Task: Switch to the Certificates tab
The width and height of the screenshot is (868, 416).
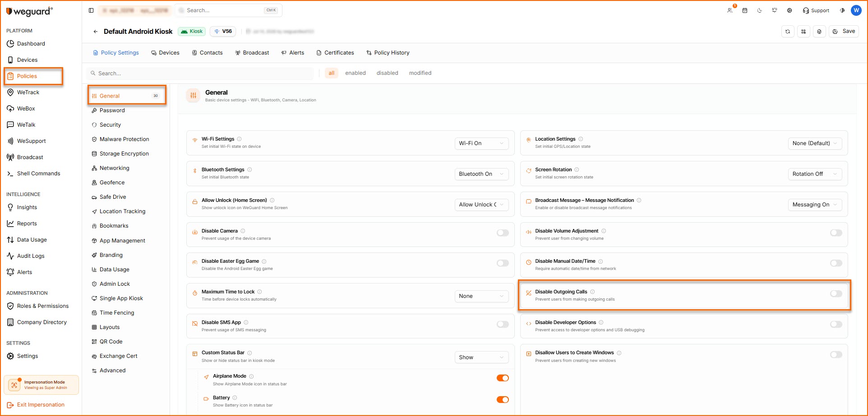Action: 335,53
